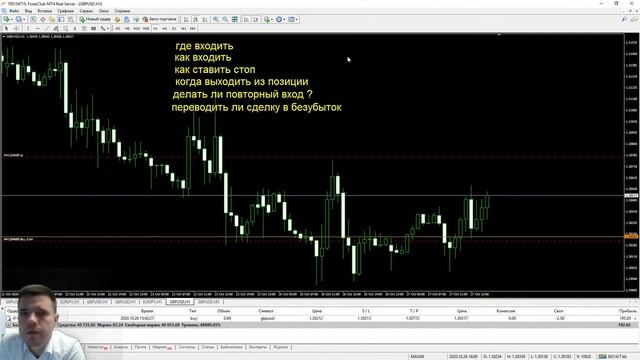Expand the balance summary row
640x360 pixels.
coord(8,325)
